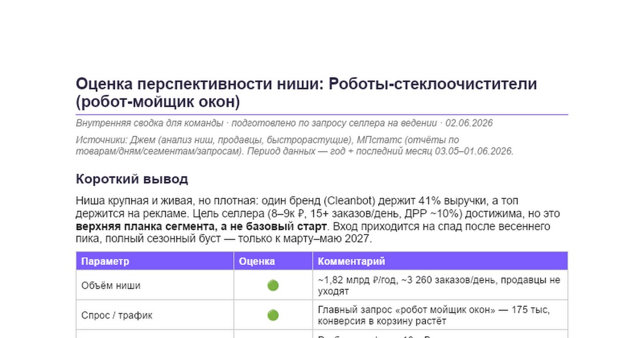Click the green circle in 'Объём ниши' row
Screen dimensions: 644x338
click(273, 285)
